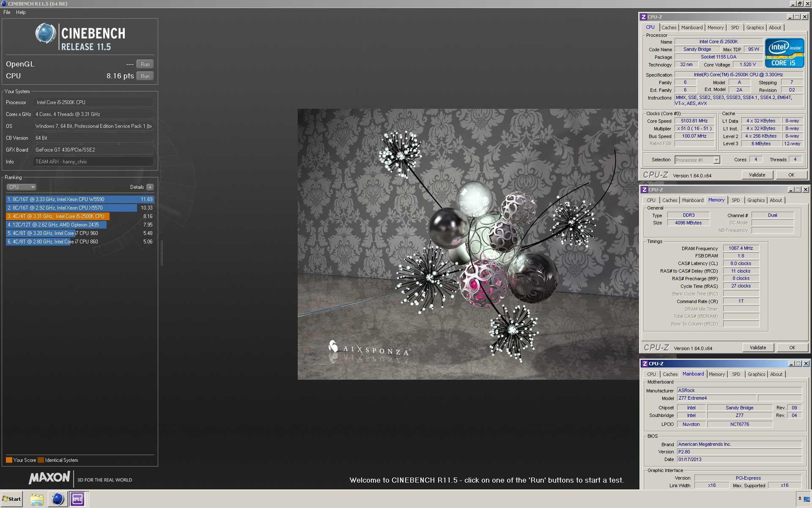Image resolution: width=812 pixels, height=508 pixels.
Task: Run the CPU benchmark test
Action: (145, 76)
